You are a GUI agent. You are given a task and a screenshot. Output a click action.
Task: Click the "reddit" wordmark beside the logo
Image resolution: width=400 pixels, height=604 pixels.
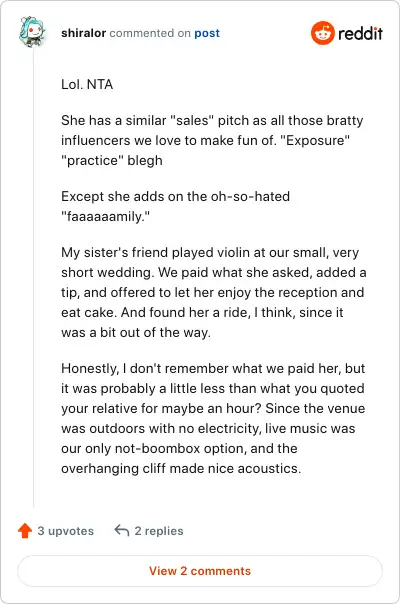coord(360,34)
